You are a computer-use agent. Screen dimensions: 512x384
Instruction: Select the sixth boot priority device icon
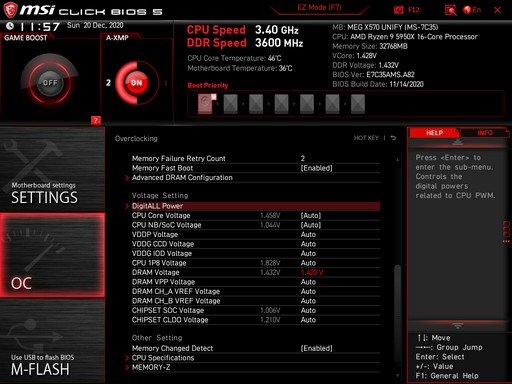pyautogui.click(x=332, y=104)
